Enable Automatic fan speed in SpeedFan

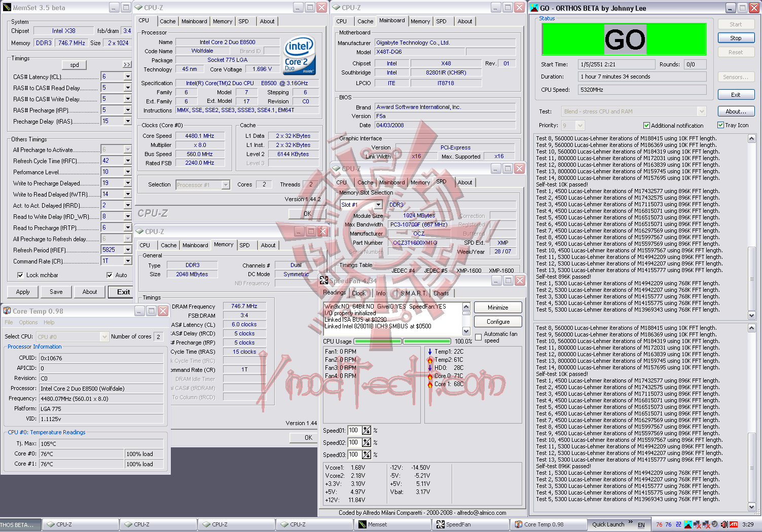coord(478,337)
